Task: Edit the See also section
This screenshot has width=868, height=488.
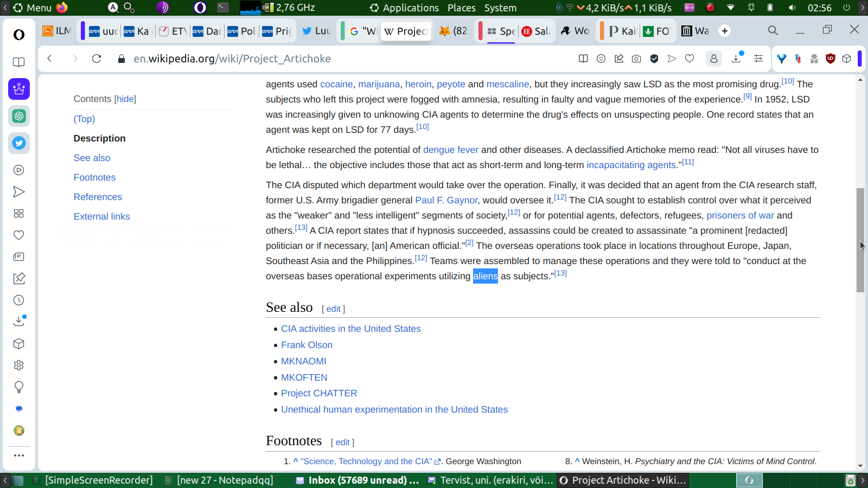Action: click(334, 309)
